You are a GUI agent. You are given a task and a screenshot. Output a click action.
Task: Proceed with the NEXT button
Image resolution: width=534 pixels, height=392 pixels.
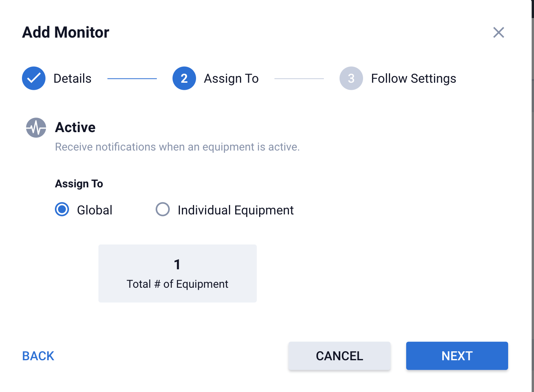[457, 356]
